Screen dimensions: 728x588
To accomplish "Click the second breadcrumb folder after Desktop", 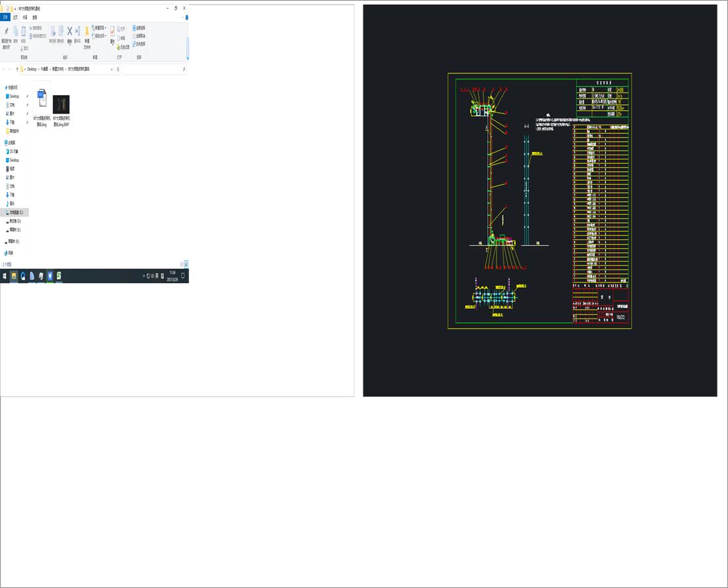I will (44, 69).
